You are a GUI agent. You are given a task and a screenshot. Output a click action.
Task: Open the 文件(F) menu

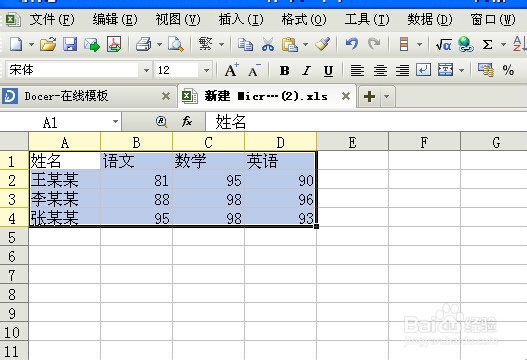52,19
